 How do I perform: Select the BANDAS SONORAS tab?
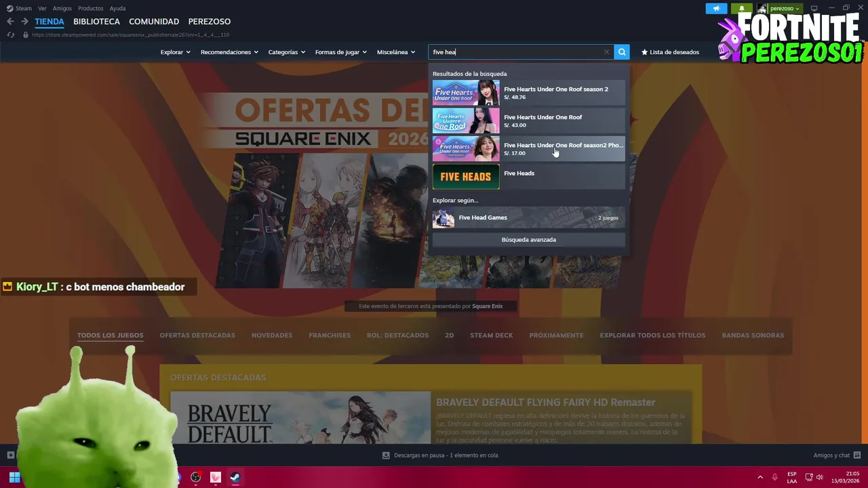[753, 335]
